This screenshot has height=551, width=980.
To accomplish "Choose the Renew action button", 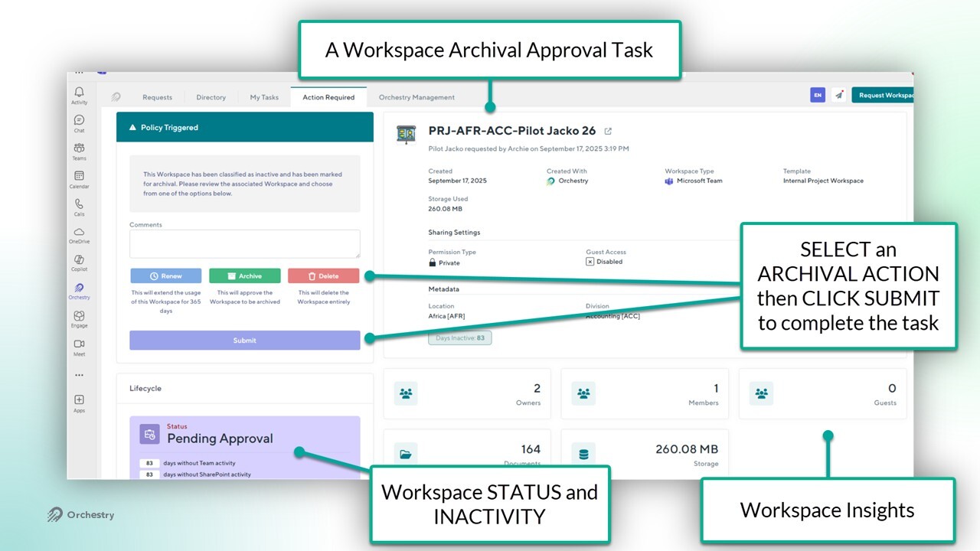I will coord(165,276).
